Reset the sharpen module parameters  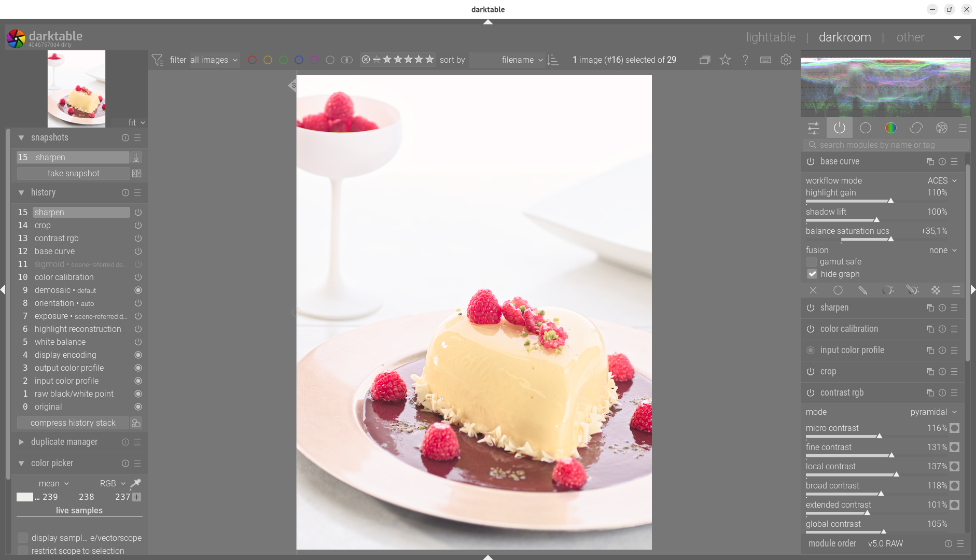(x=942, y=308)
